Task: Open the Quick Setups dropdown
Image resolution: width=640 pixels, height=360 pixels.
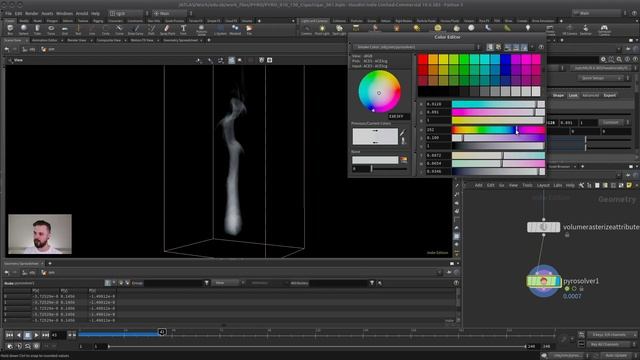Action: pos(602,78)
